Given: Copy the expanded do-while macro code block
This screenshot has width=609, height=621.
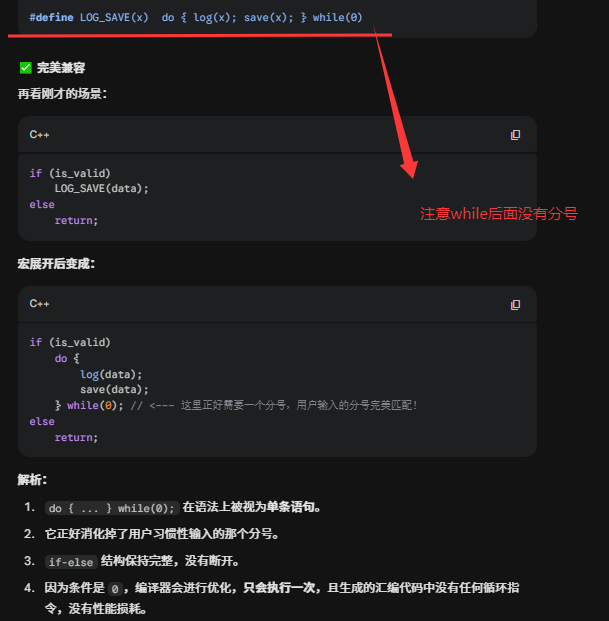Looking at the screenshot, I should [x=515, y=305].
